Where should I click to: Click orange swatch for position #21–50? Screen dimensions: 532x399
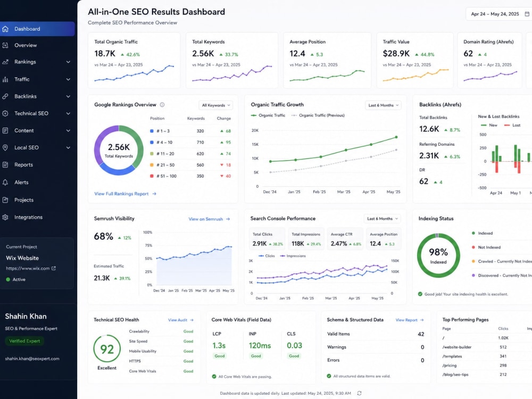click(x=152, y=165)
